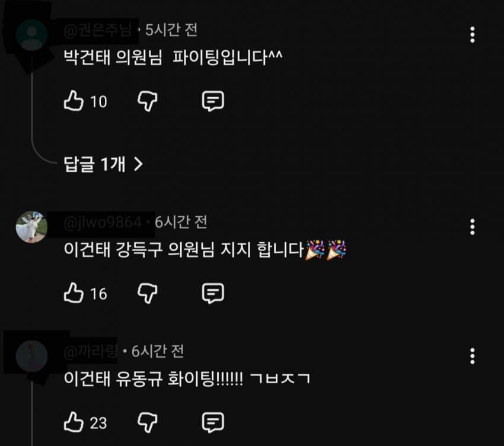This screenshot has width=504, height=446.
Task: Open the top commenter's blurred avatar
Action: (x=31, y=35)
